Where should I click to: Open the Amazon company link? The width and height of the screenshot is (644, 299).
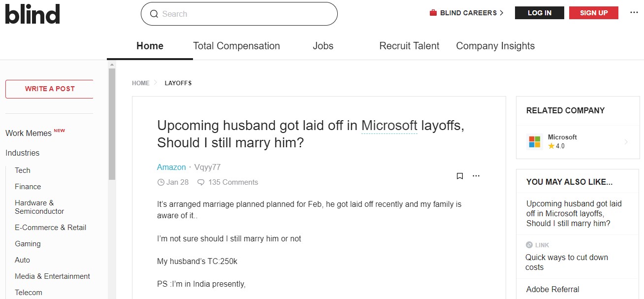coord(171,167)
